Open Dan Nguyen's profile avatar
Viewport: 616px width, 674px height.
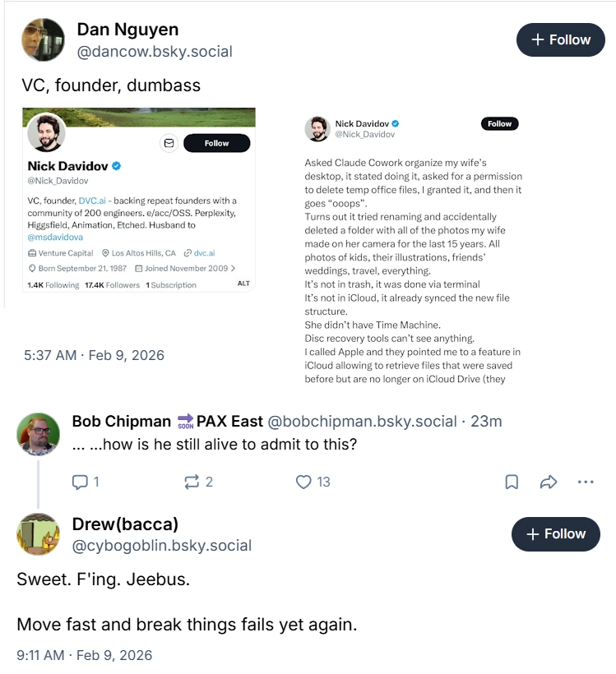(43, 39)
